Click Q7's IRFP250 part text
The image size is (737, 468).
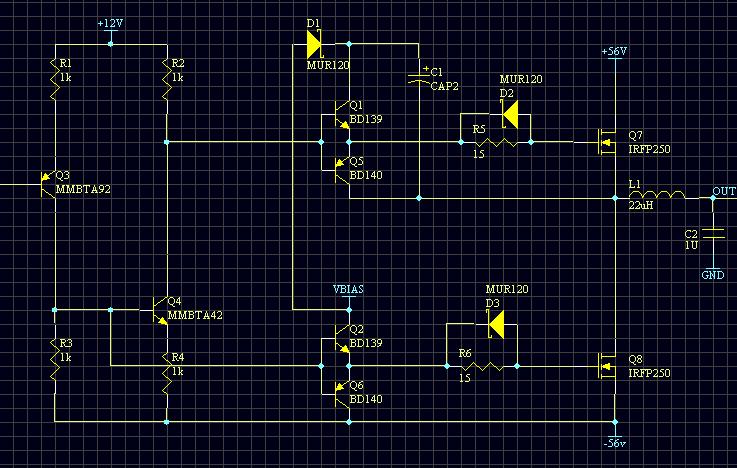(649, 149)
